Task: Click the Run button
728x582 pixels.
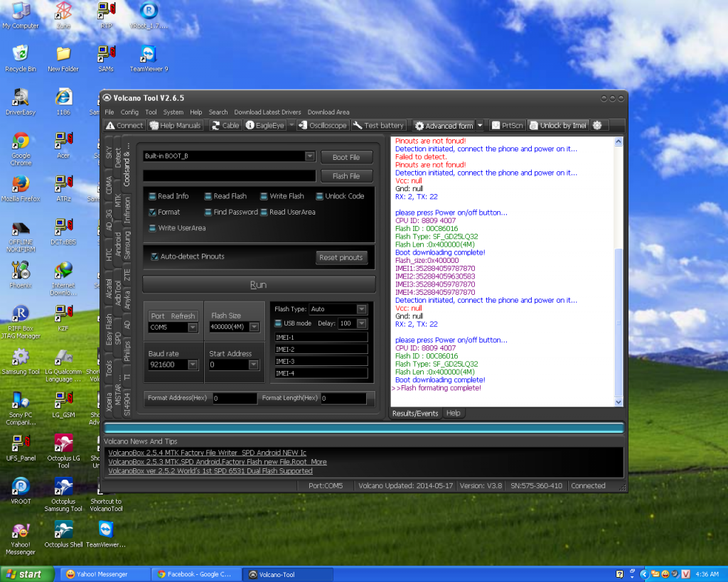Action: tap(259, 285)
